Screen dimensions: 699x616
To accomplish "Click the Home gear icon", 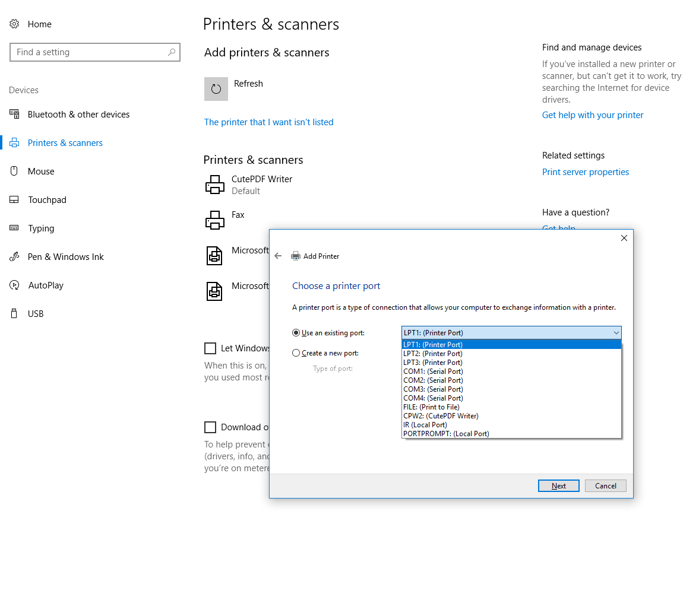I will 14,24.
